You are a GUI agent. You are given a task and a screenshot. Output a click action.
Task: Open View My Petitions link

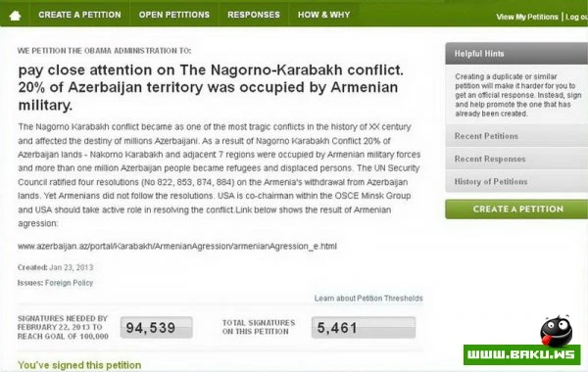[x=527, y=17]
